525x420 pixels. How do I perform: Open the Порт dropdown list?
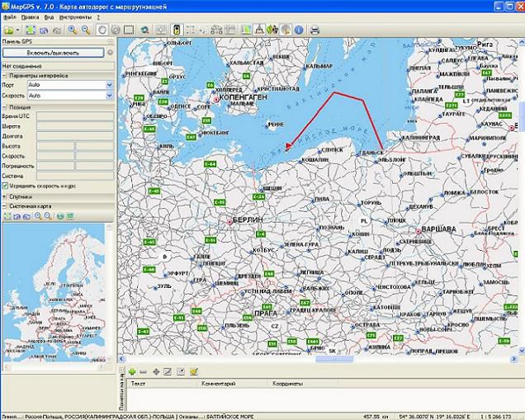coord(109,85)
